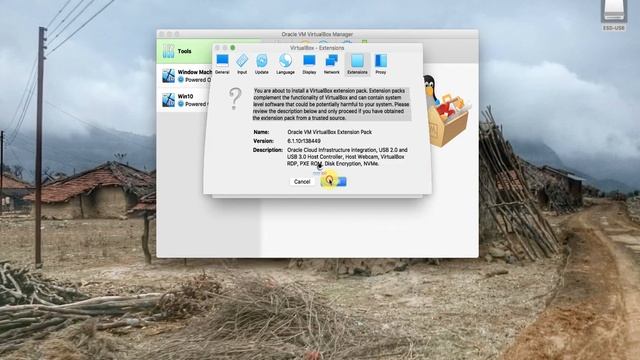Click the extension Description text
640x360 pixels.
[347, 157]
